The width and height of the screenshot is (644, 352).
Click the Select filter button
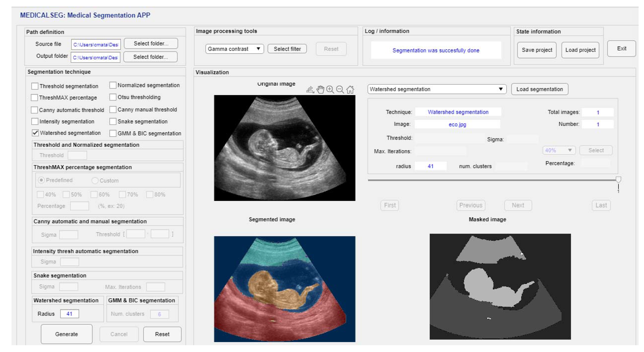tap(287, 49)
